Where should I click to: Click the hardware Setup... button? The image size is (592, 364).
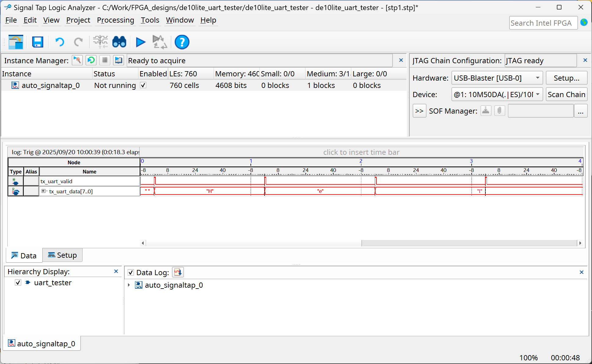click(566, 78)
